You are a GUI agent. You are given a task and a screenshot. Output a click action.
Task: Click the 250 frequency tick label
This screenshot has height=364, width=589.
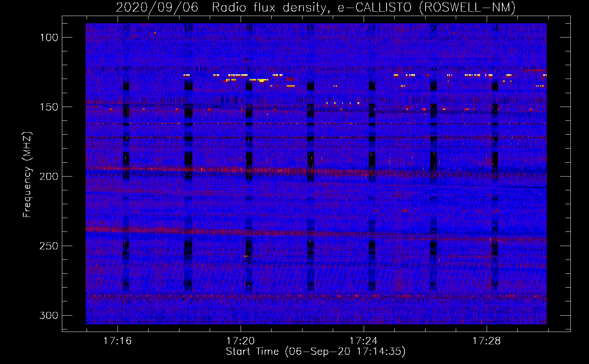tap(49, 246)
